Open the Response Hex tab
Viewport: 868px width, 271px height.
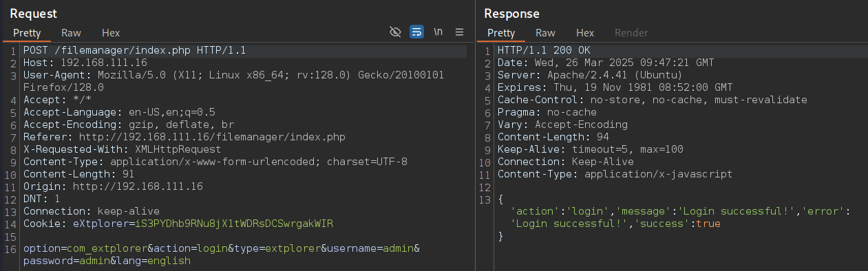[x=585, y=32]
